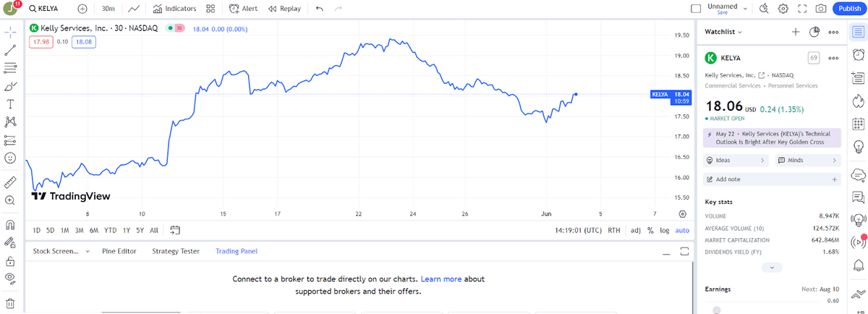Add note for KELYA

pos(772,179)
